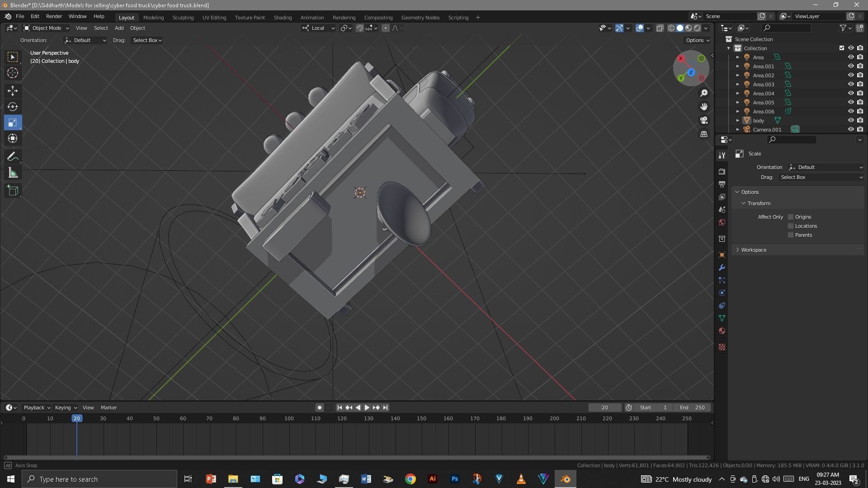Image resolution: width=868 pixels, height=488 pixels.
Task: Open the Modifier properties wrench tab
Action: [722, 268]
